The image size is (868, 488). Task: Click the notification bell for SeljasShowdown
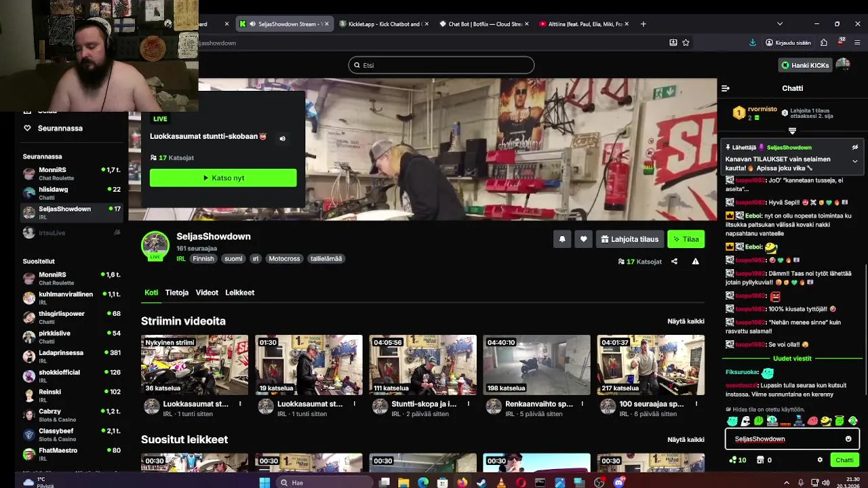pyautogui.click(x=562, y=239)
